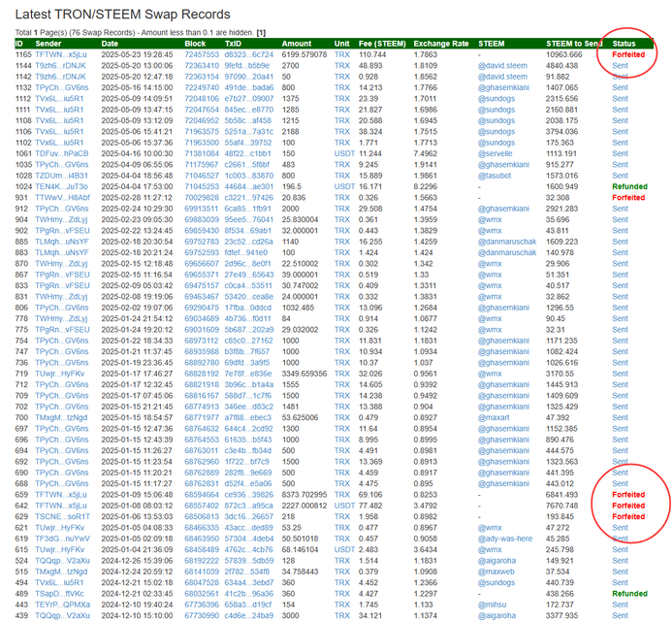This screenshot has width=672, height=621.
Task: Open sender TZDUm...i4B31 link
Action: (x=61, y=176)
